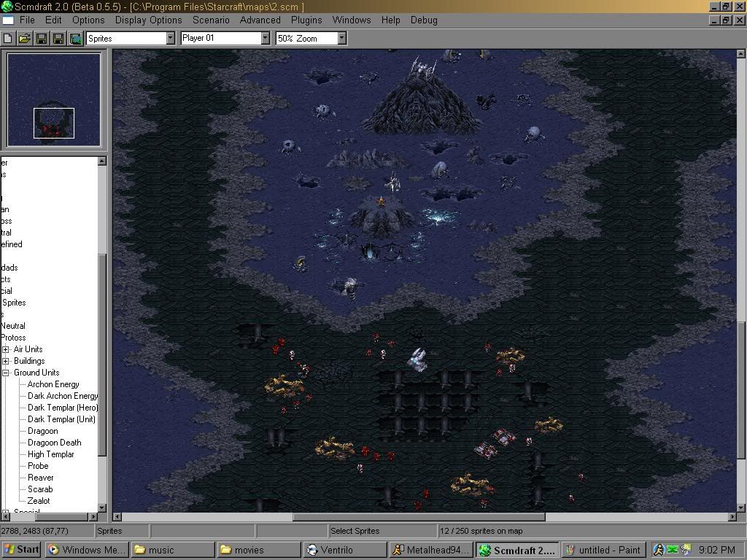Expand the Air Units tree node

click(6, 349)
